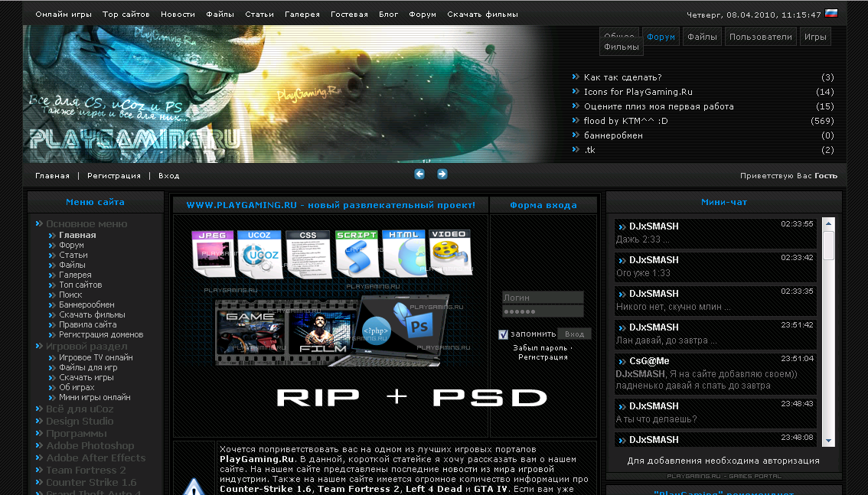This screenshot has width=868, height=495.
Task: Switch to the Игры tab
Action: [815, 37]
